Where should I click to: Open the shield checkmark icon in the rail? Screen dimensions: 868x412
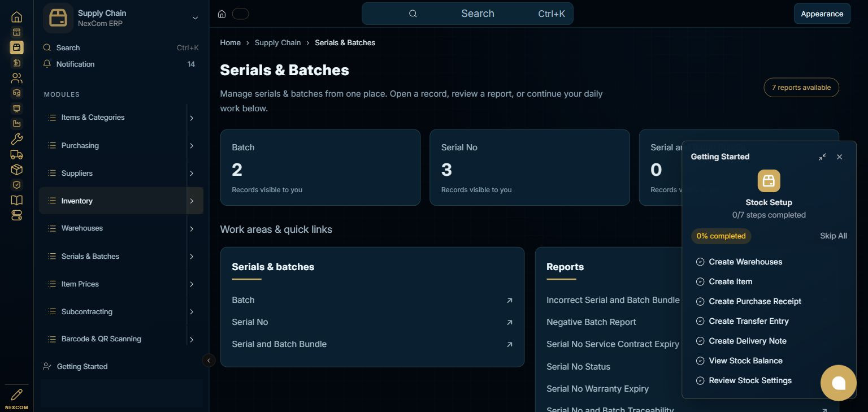(16, 185)
